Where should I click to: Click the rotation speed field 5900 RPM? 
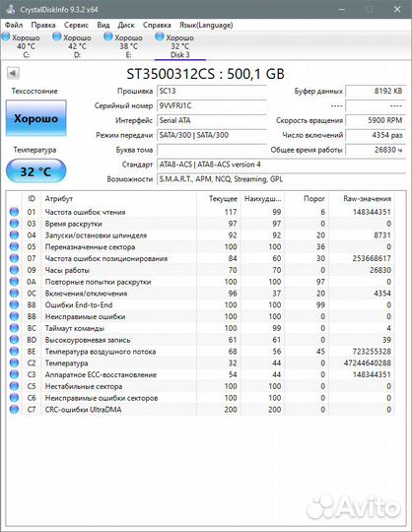pyautogui.click(x=376, y=120)
